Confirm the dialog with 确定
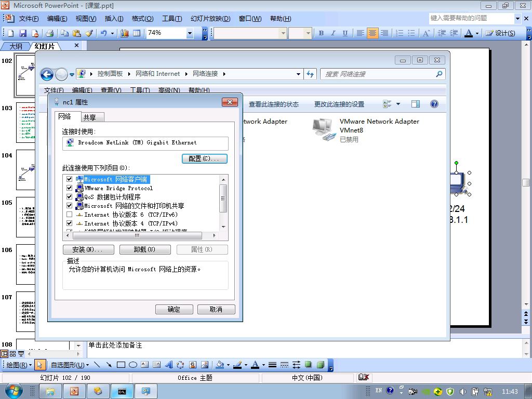The height and width of the screenshot is (399, 532). [x=174, y=309]
